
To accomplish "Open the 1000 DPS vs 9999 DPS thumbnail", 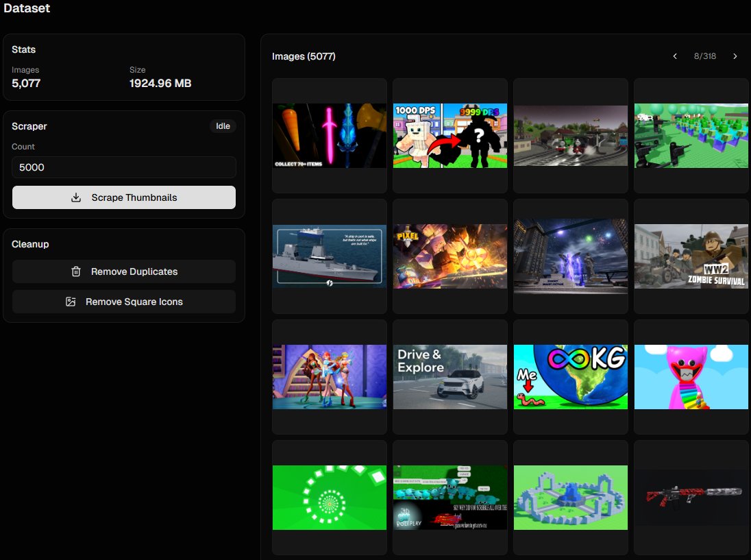I will click(450, 136).
